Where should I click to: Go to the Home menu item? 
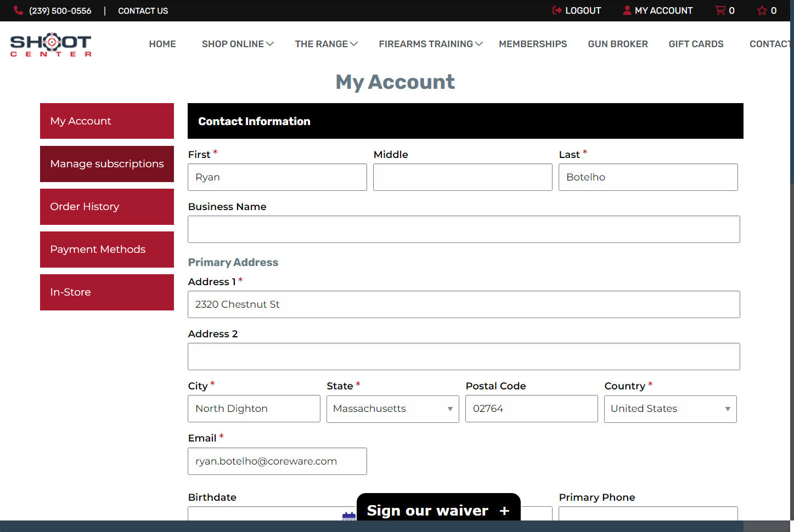tap(162, 44)
